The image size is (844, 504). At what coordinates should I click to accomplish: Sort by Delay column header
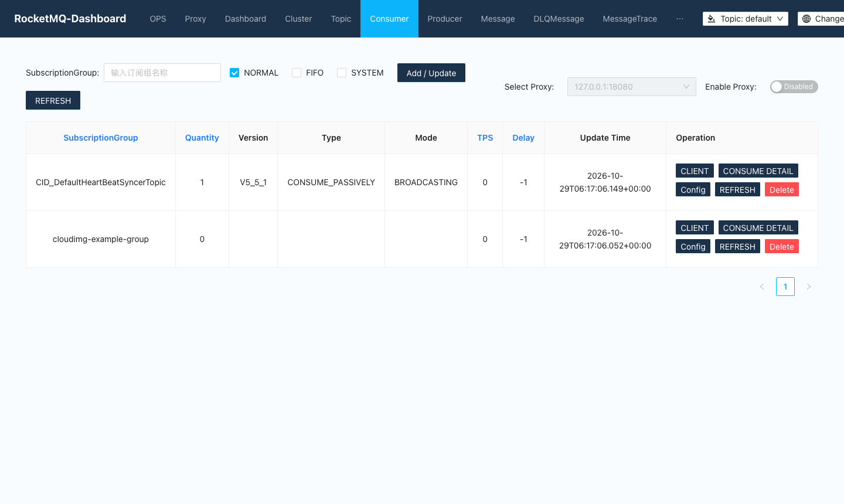[523, 138]
